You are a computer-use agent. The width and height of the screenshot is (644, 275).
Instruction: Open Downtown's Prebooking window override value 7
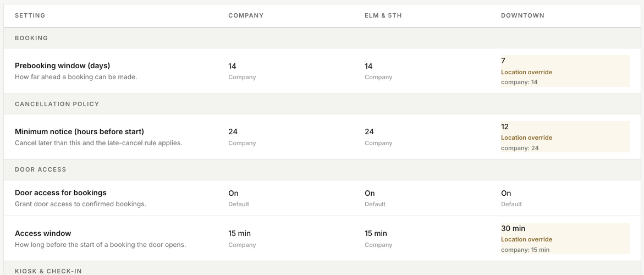coord(503,61)
